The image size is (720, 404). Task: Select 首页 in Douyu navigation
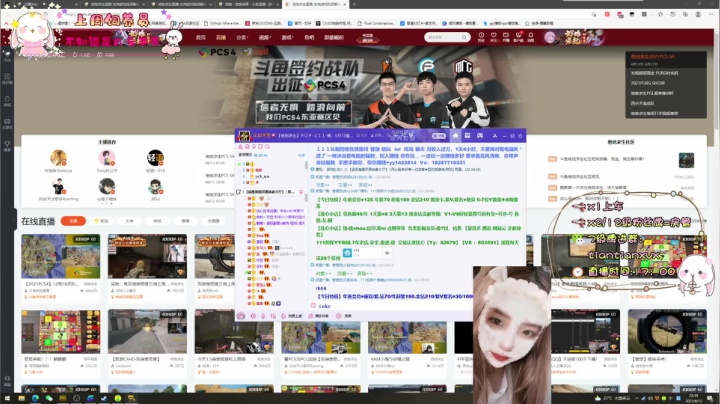pyautogui.click(x=201, y=37)
